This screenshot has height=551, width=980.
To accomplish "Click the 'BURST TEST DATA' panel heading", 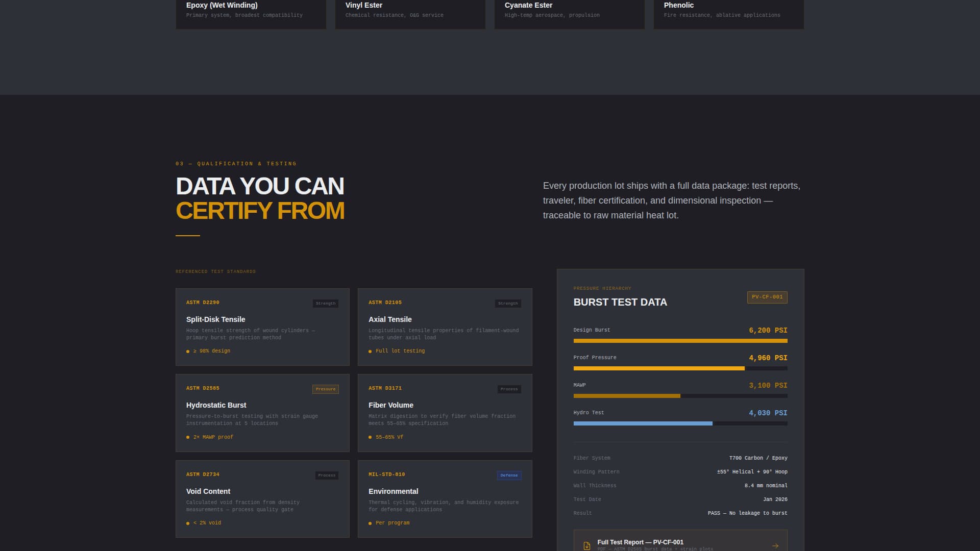I will (620, 302).
